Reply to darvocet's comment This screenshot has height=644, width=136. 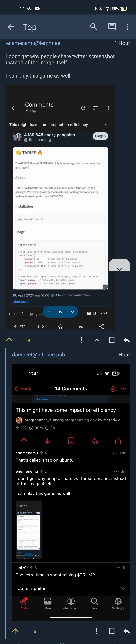(127, 631)
